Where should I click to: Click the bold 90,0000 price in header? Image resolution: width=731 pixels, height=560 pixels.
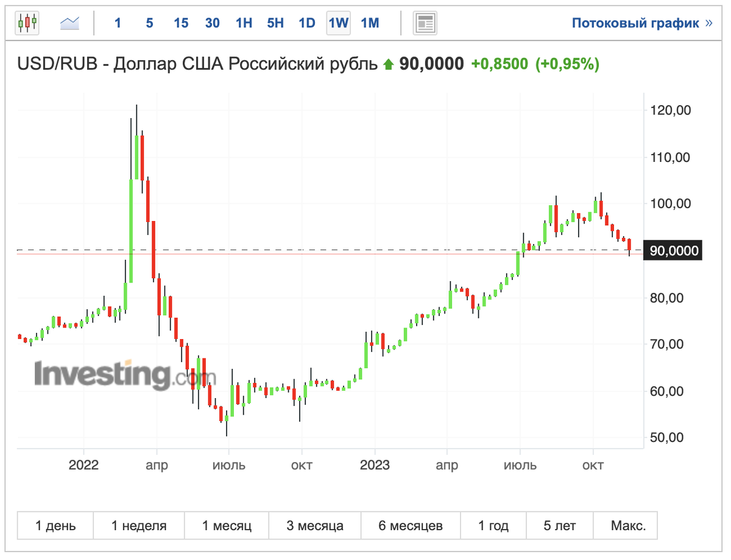pyautogui.click(x=431, y=63)
